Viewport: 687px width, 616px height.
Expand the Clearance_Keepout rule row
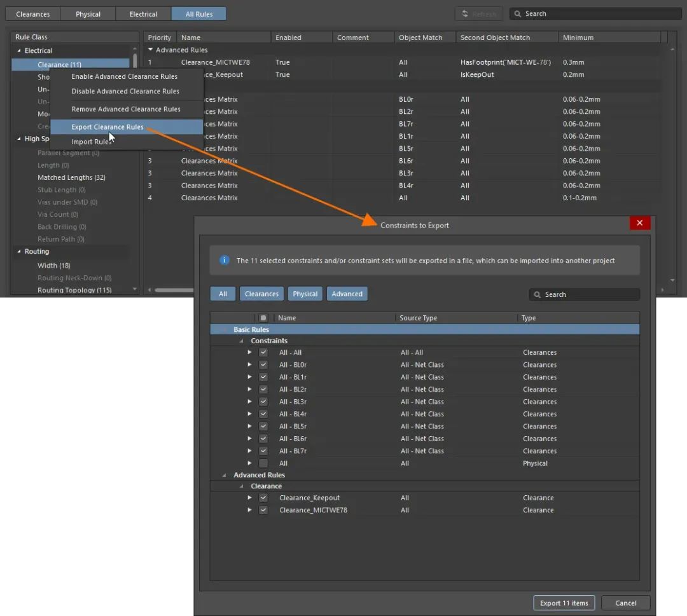(x=249, y=497)
